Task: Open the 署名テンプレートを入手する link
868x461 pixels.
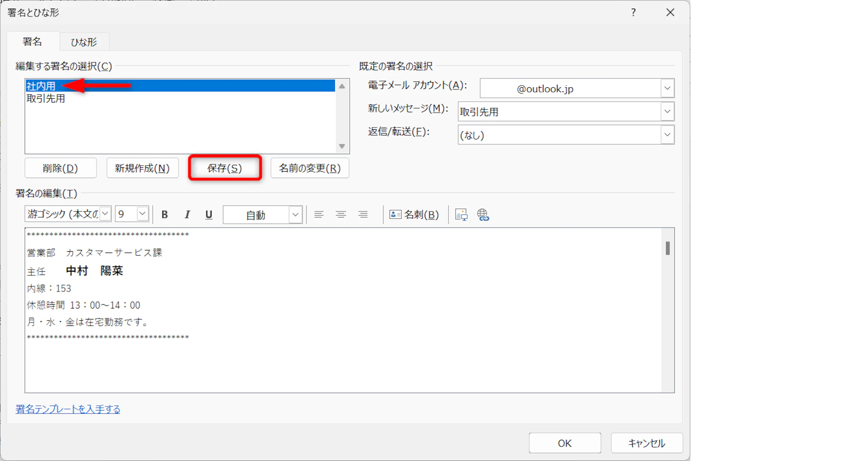Action: tap(68, 409)
